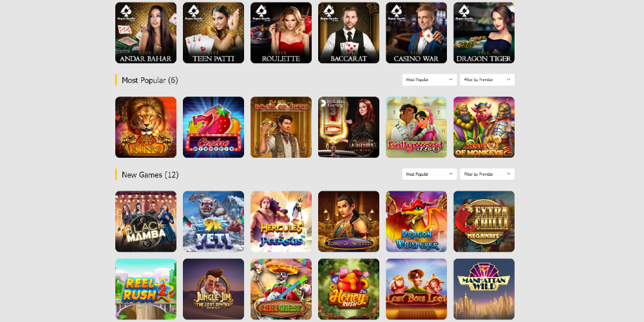
Task: Select the Baccarat live dealer tile
Action: pyautogui.click(x=348, y=33)
